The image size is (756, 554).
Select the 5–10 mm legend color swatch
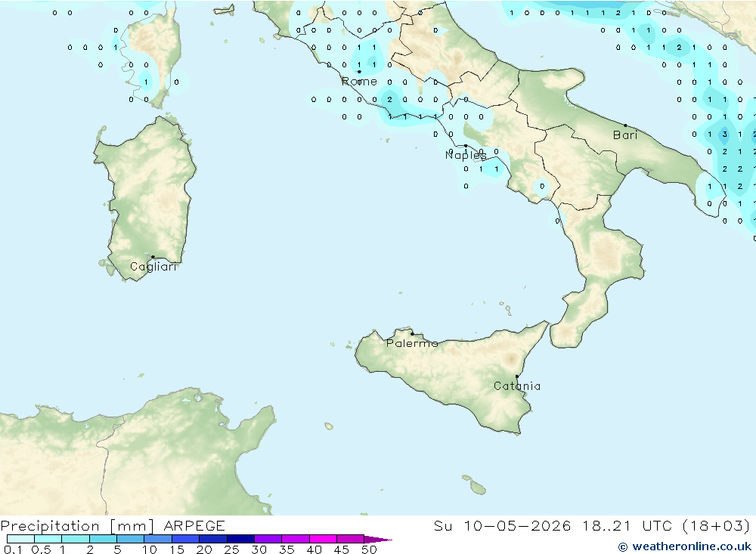(131, 539)
